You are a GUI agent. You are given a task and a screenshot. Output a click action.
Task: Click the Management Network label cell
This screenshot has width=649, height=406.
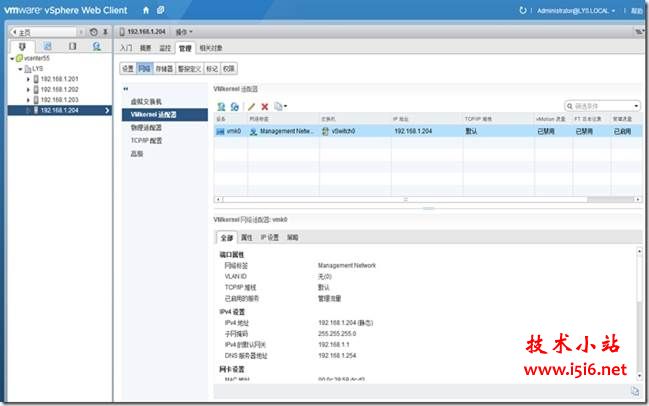(x=283, y=131)
